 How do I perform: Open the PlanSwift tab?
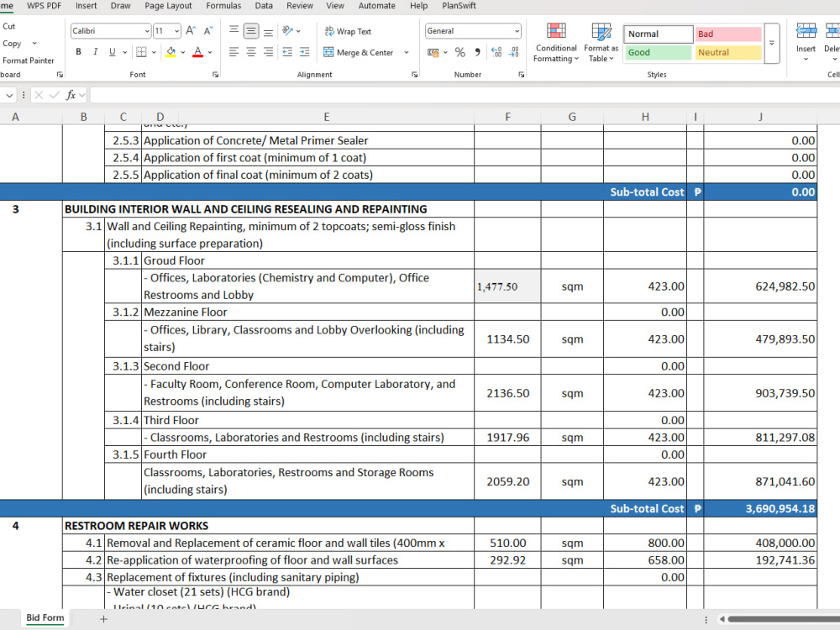point(459,6)
